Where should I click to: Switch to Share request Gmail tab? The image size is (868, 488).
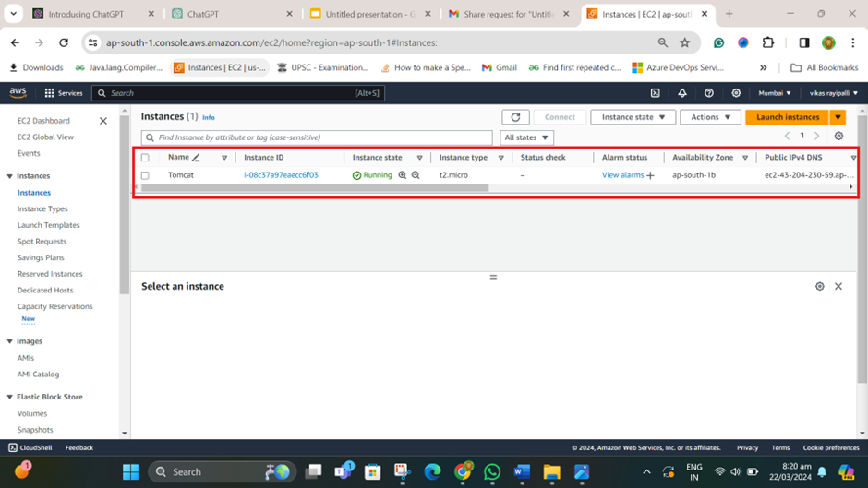coord(508,14)
